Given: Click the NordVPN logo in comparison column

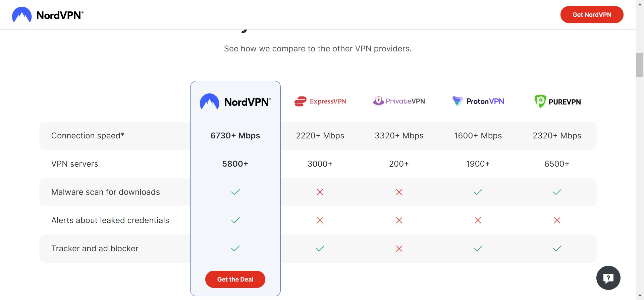Looking at the screenshot, I should click(235, 102).
